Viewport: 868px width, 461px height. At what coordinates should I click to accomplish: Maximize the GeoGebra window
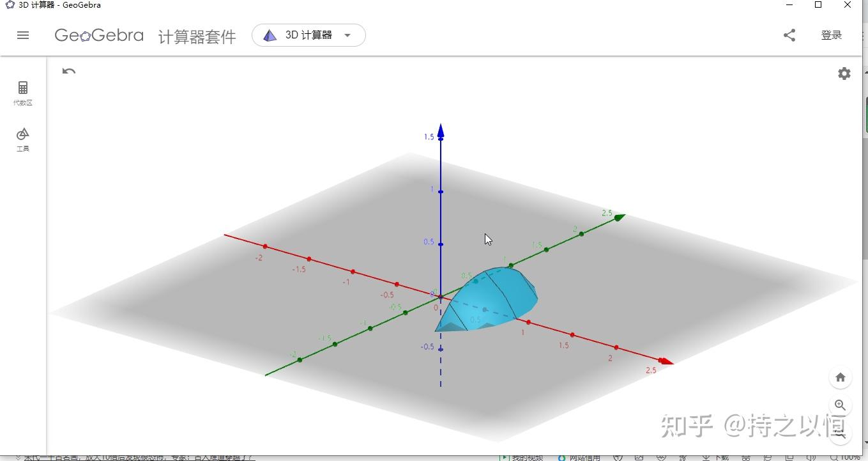point(818,5)
